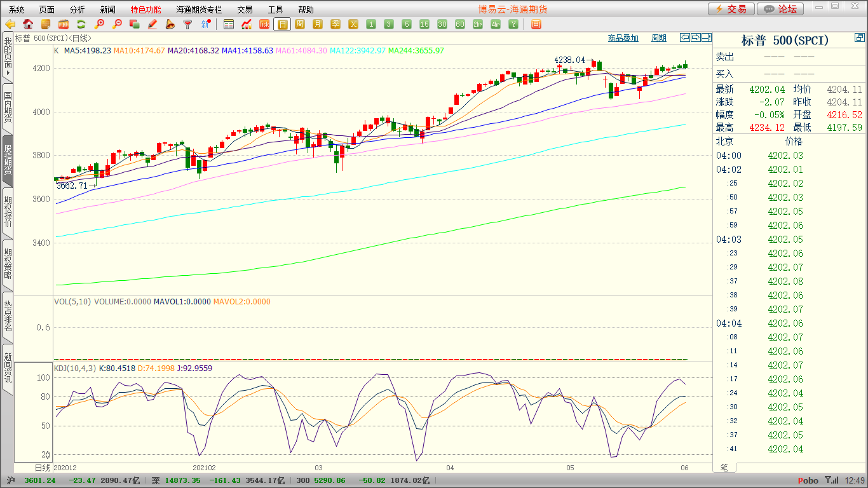Select the red pencil drawing tool
868x488 pixels.
[152, 24]
